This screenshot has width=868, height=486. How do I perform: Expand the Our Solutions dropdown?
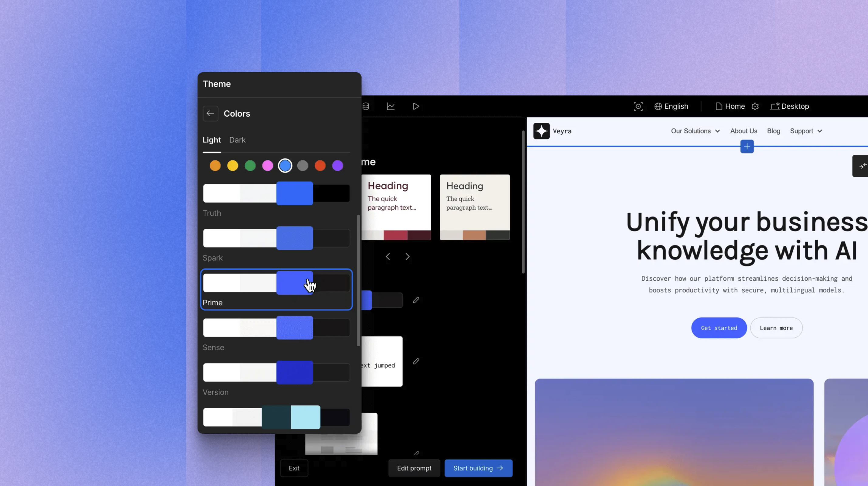pyautogui.click(x=695, y=131)
